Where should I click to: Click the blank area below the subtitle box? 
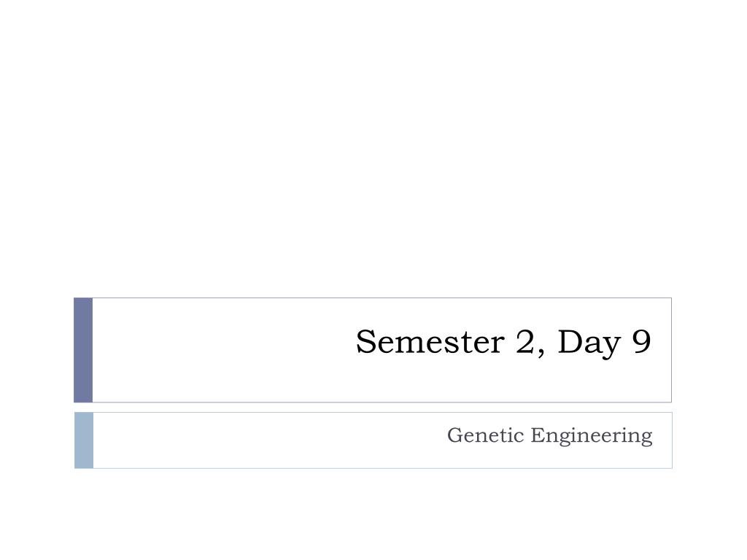point(373,514)
